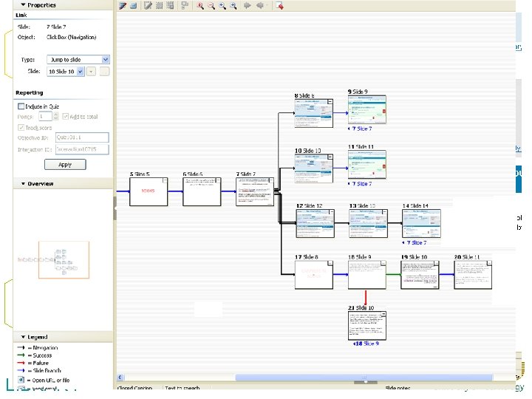Select the 7 Slide 7 thumbnail
532x399 pixels.
point(255,191)
